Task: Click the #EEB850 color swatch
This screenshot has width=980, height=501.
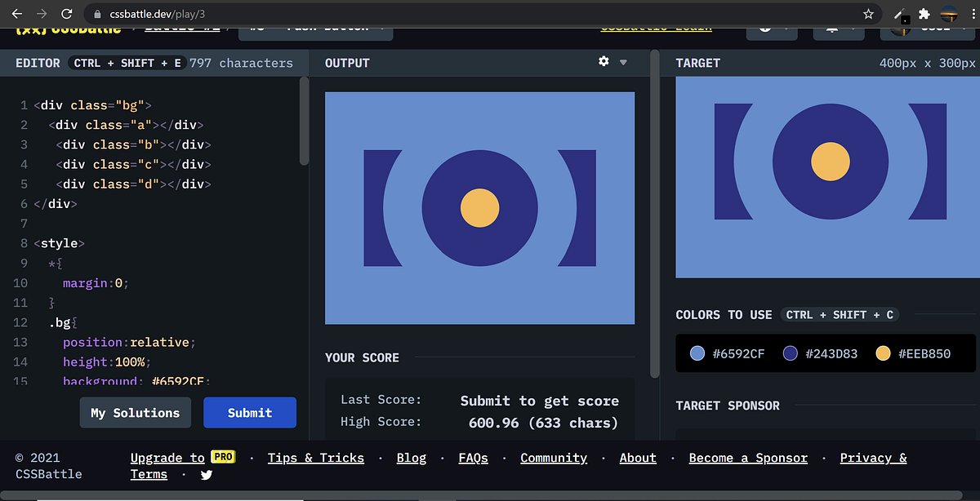Action: [883, 352]
